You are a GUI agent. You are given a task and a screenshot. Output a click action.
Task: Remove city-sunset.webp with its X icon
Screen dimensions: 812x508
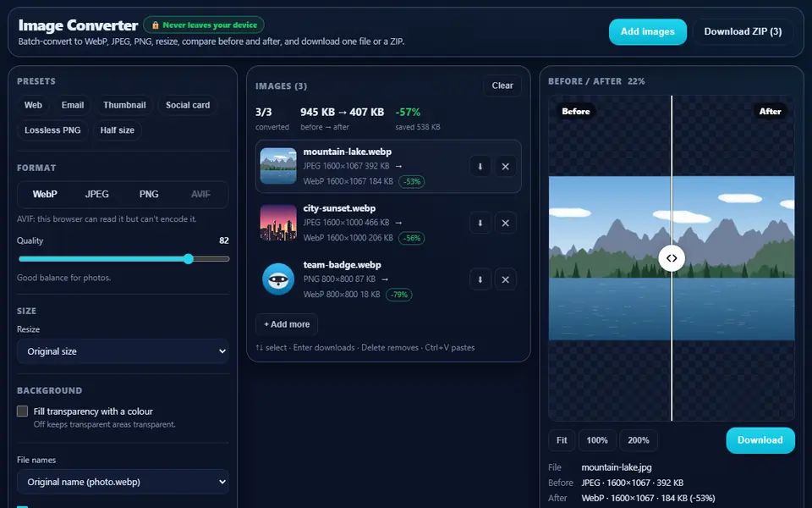click(506, 223)
